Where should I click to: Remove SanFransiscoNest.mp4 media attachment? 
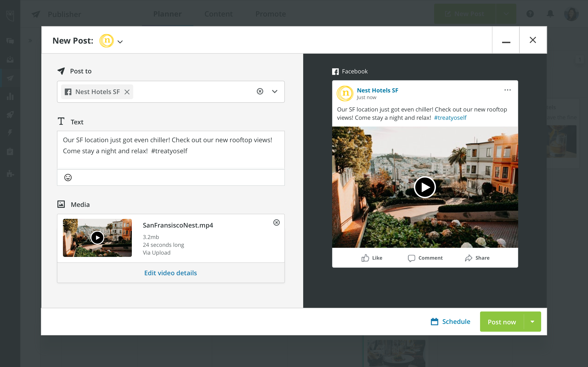[x=277, y=222]
